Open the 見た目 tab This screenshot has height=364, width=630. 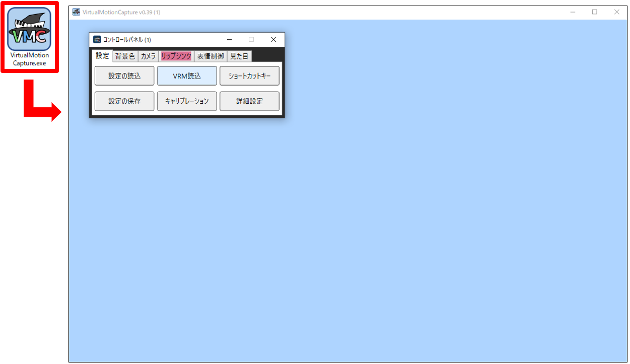point(239,56)
